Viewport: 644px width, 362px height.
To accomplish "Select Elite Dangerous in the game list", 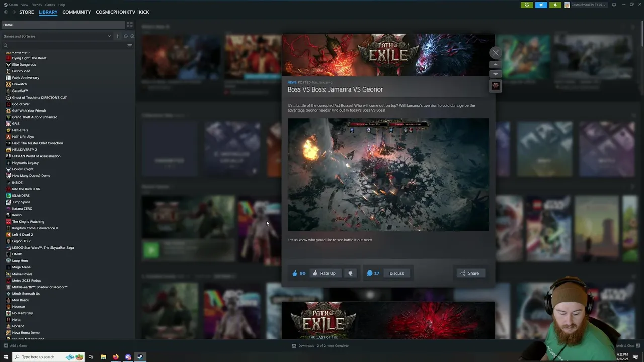I will point(24,65).
